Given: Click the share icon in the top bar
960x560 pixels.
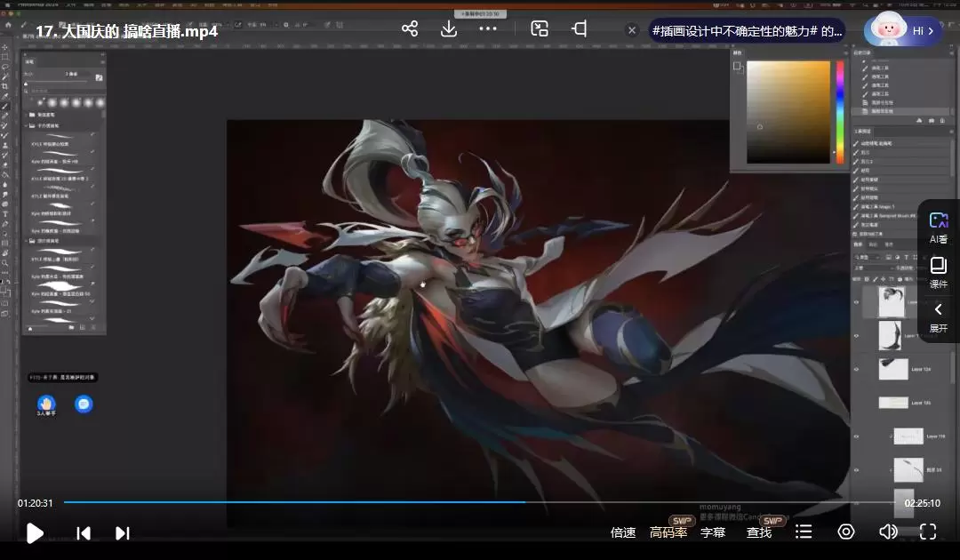Looking at the screenshot, I should tap(410, 29).
